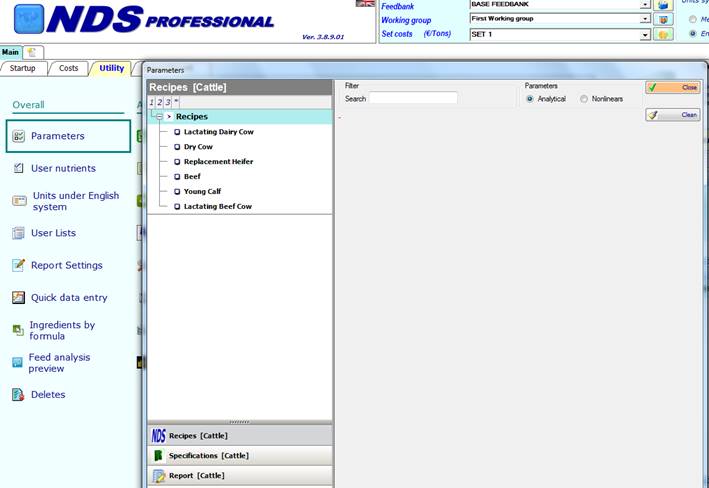Open Specifications [Cattle] navigation pane
This screenshot has width=709, height=488.
(x=240, y=455)
